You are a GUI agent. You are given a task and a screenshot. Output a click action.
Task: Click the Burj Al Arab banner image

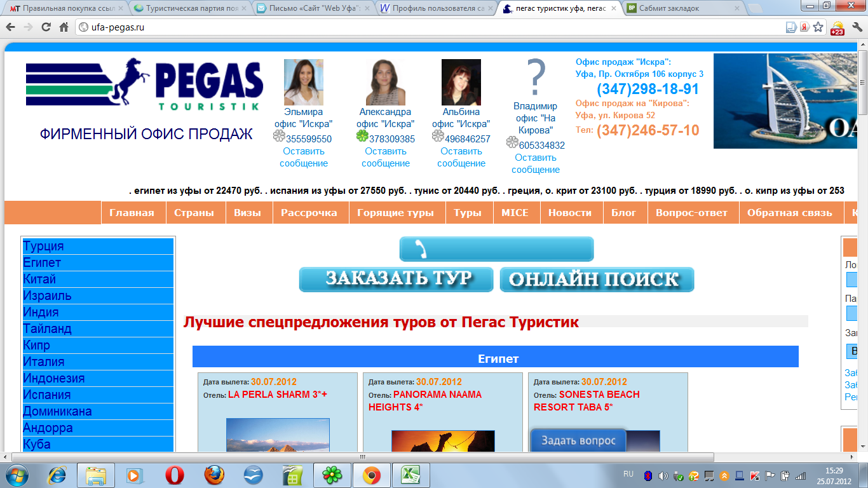point(787,101)
